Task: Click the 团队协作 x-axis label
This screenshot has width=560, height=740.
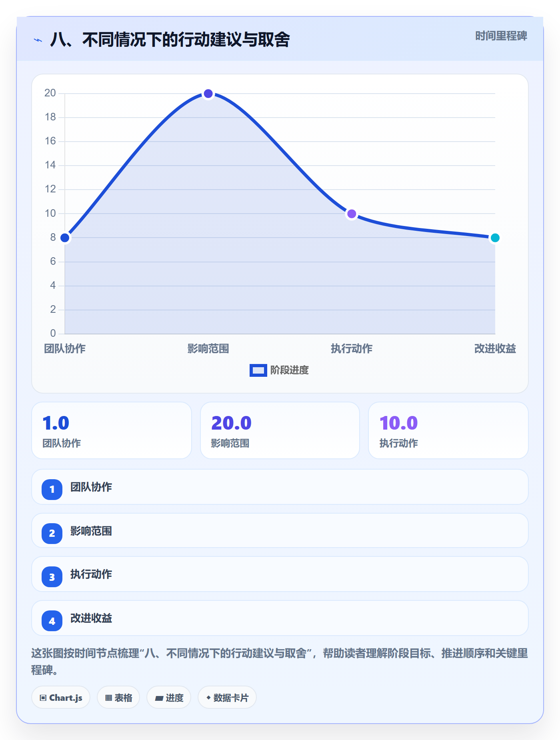Action: [x=65, y=348]
